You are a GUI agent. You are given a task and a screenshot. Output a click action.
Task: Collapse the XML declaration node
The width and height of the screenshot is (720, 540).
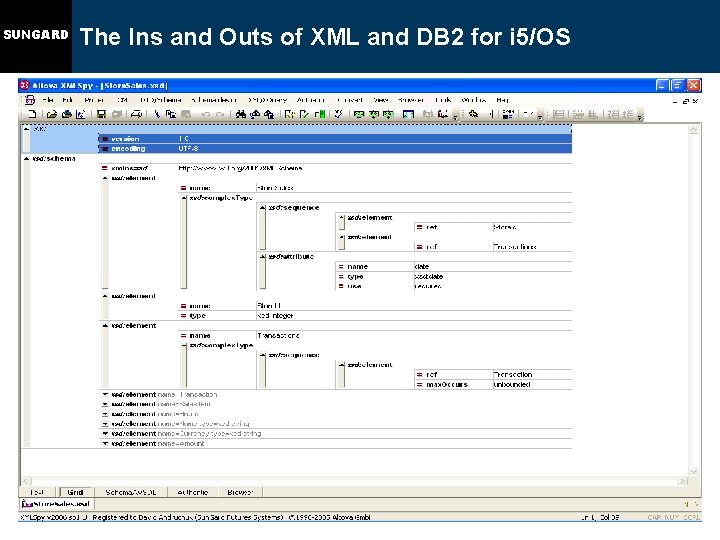[x=27, y=129]
